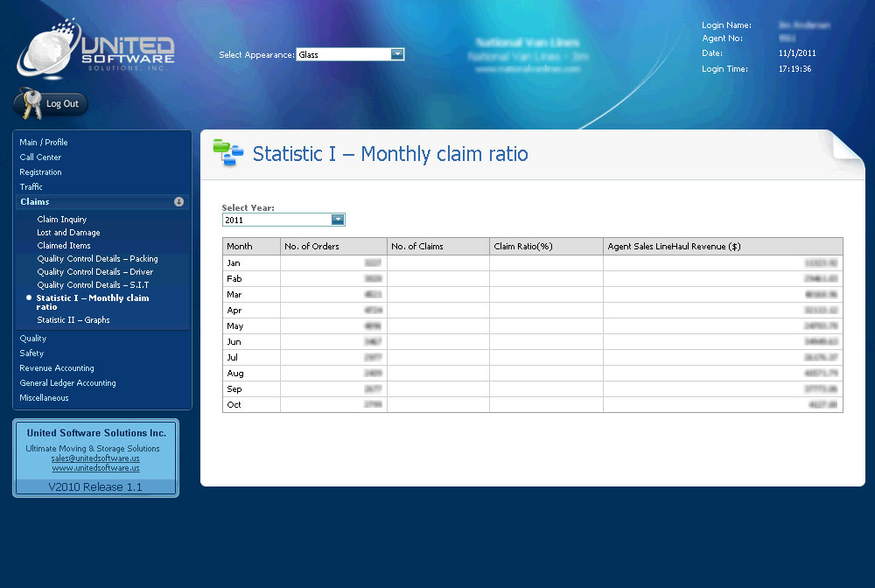The image size is (875, 588).
Task: Select the Mar row month cell
Action: [251, 295]
